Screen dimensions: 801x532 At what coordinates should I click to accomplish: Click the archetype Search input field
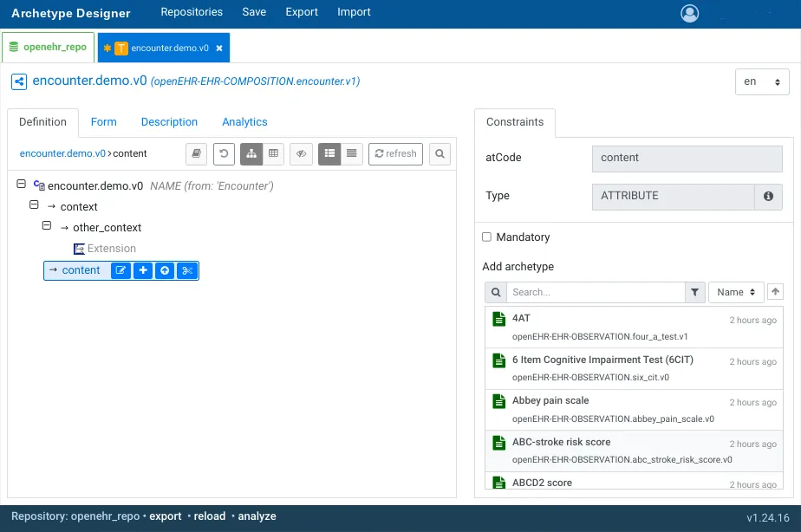pyautogui.click(x=595, y=293)
